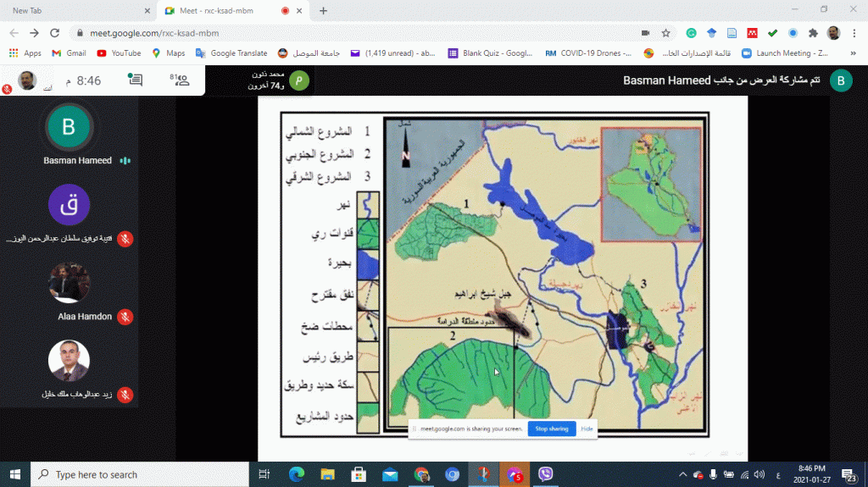Screen dimensions: 868x487
Task: Open the Chrome extensions puzzle icon
Action: tap(813, 33)
